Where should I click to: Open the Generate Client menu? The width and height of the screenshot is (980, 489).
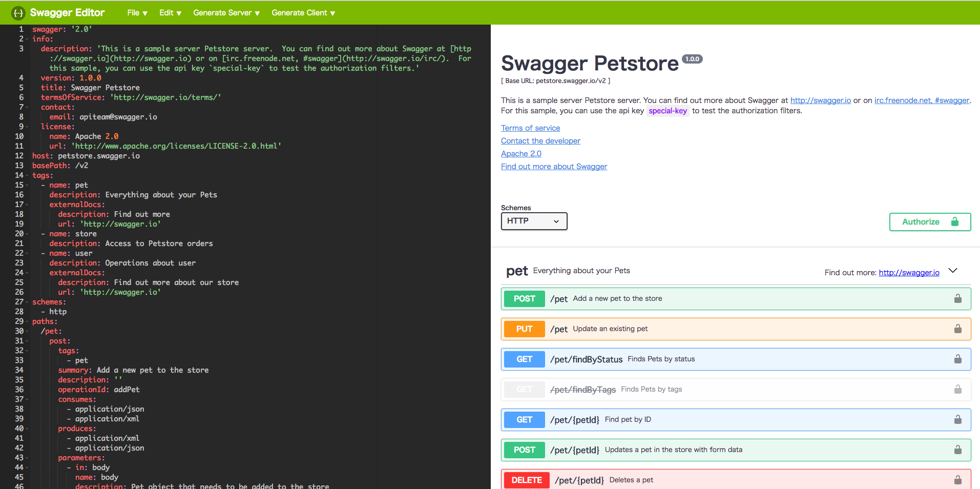pos(303,12)
